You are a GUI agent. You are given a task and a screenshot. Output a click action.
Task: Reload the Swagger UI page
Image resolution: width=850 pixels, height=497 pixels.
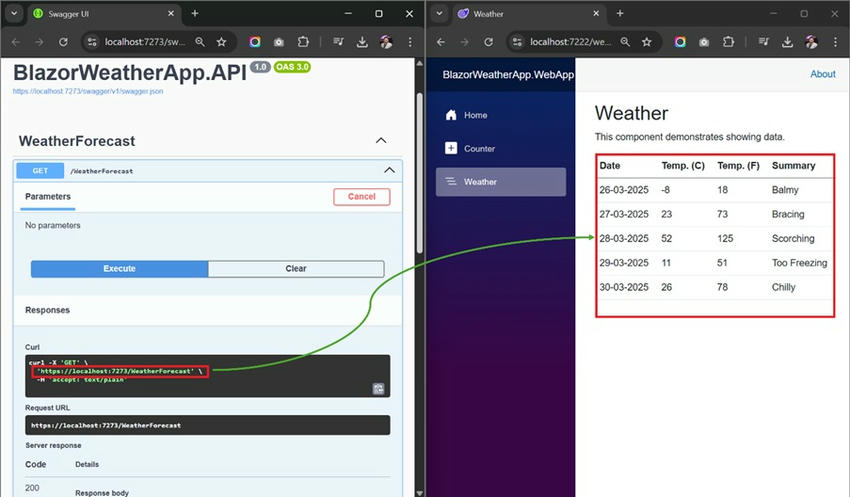63,42
